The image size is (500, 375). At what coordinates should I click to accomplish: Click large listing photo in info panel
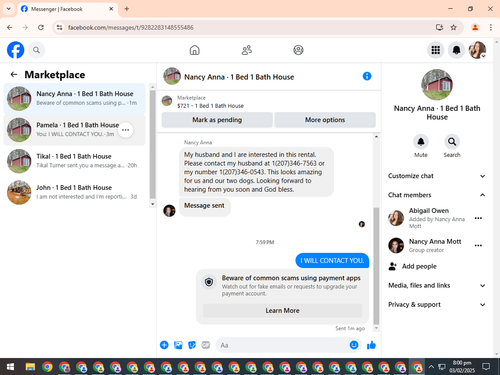click(x=437, y=85)
